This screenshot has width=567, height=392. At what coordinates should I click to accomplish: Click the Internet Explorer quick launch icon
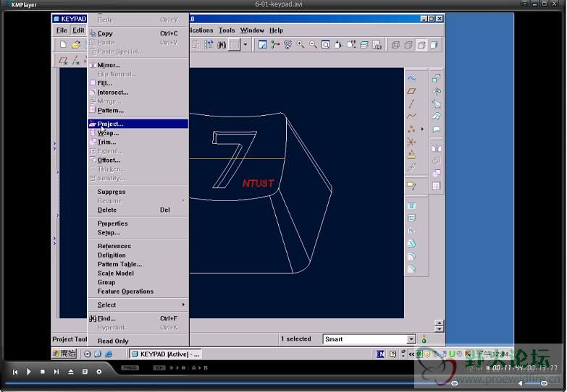(109, 354)
